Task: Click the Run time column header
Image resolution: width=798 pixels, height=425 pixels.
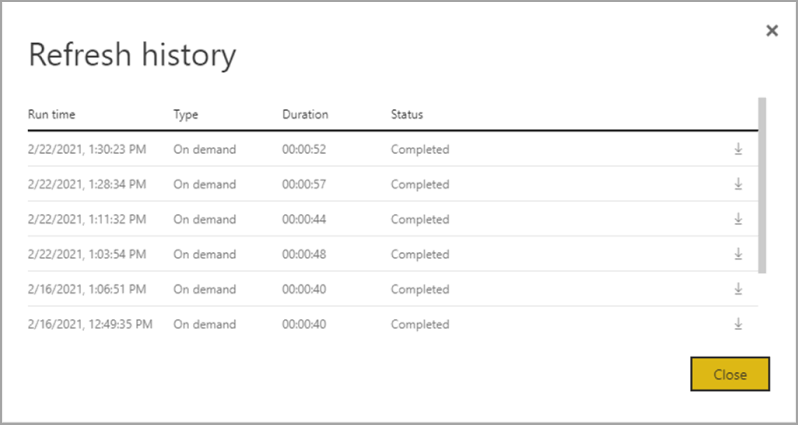Action: (x=52, y=114)
